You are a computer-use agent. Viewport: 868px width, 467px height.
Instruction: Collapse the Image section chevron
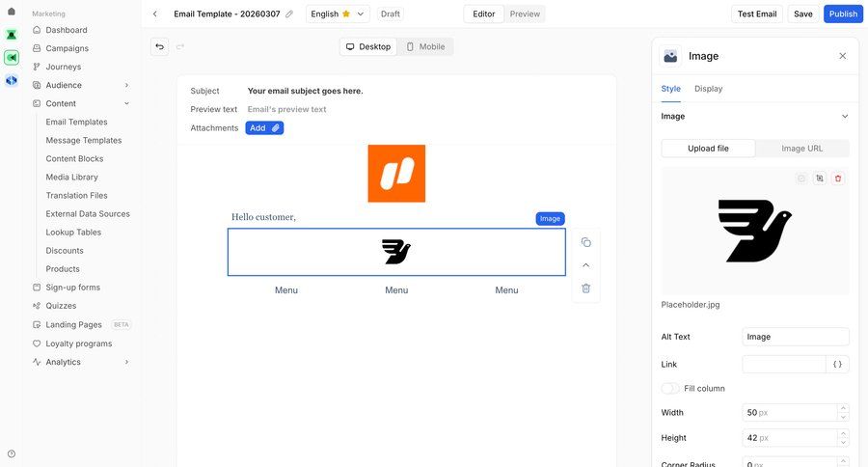point(845,117)
